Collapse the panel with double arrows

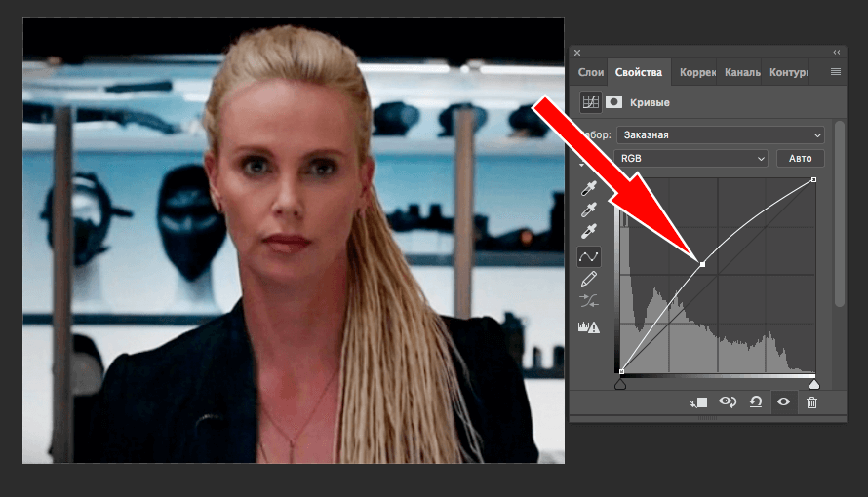coord(837,52)
